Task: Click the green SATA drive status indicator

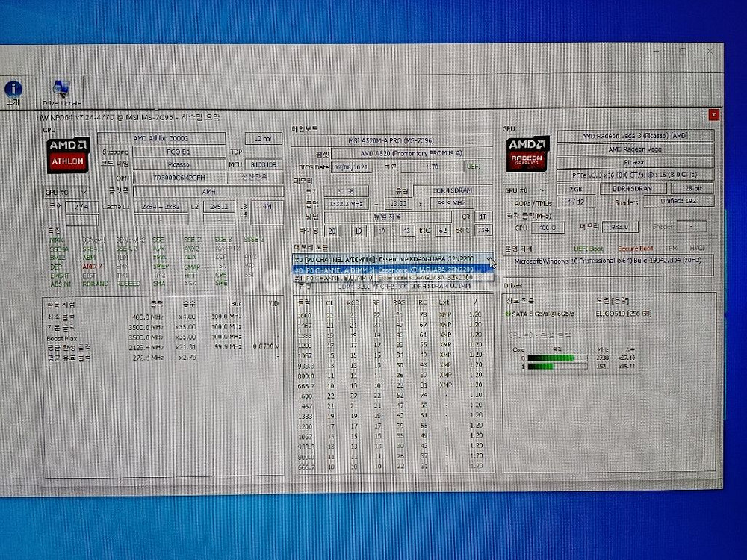Action: coord(509,314)
